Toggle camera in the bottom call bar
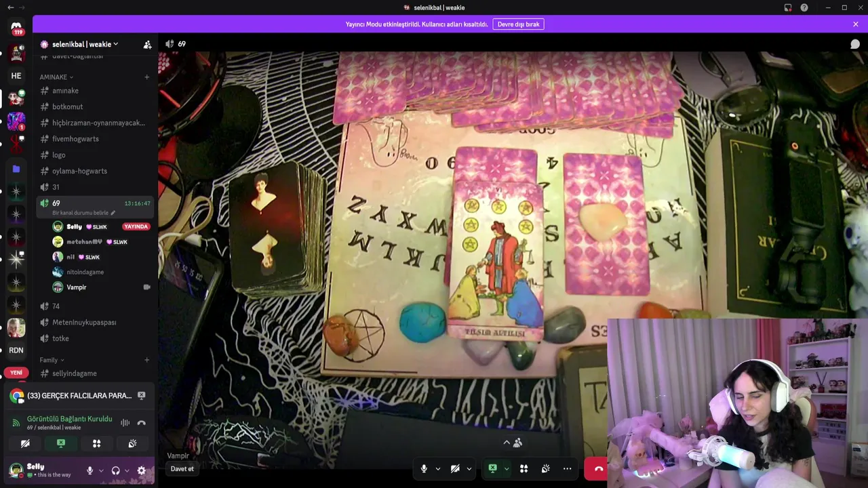This screenshot has height=488, width=868. [455, 468]
